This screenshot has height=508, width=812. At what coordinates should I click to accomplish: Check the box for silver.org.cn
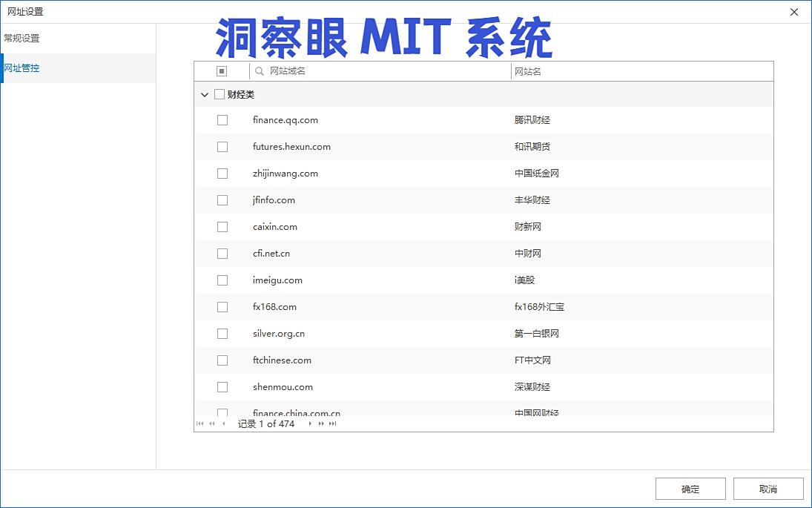point(222,334)
